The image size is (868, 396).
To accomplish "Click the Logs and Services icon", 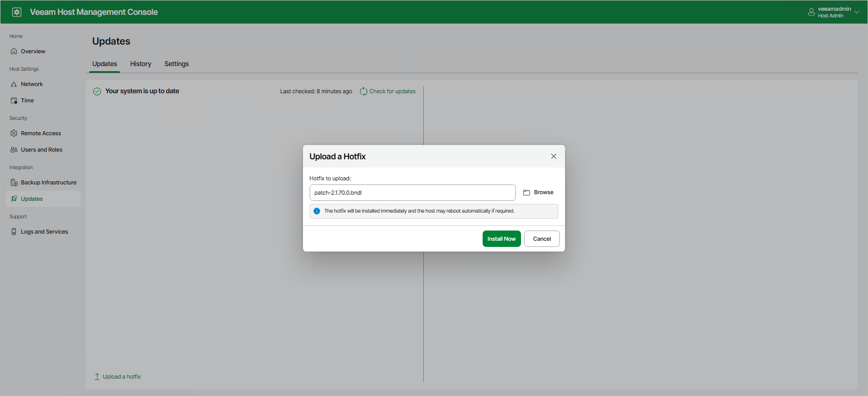I will [x=14, y=232].
